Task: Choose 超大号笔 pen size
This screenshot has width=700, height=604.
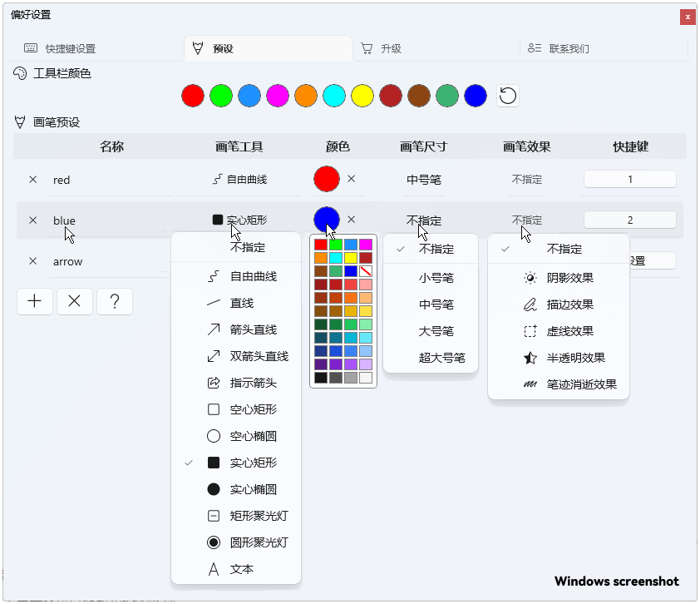Action: point(431,358)
